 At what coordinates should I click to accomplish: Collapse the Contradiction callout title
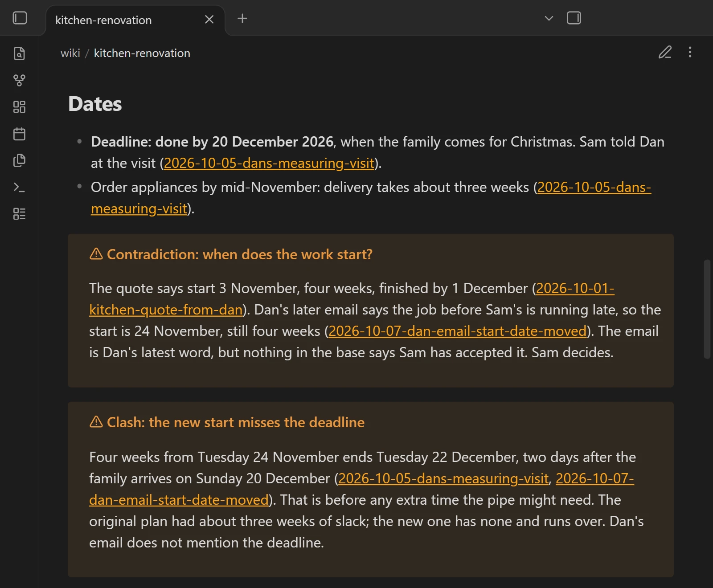coord(240,254)
